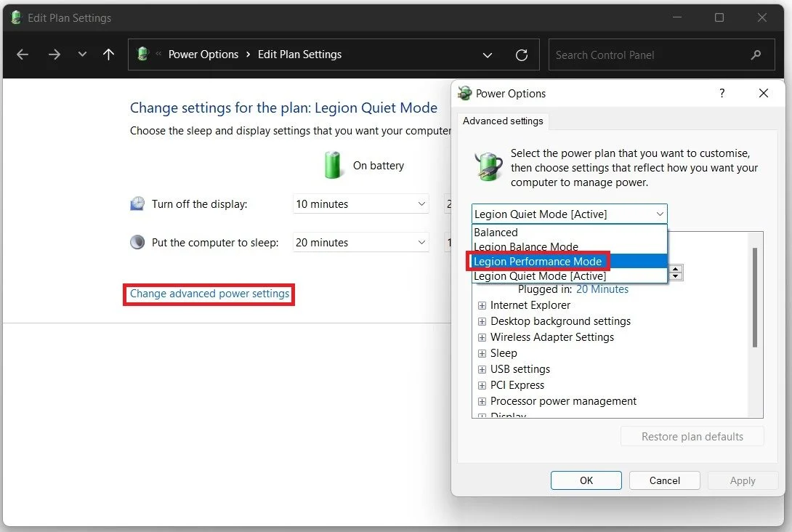Close the Power Options dialog
The height and width of the screenshot is (532, 792).
point(763,93)
